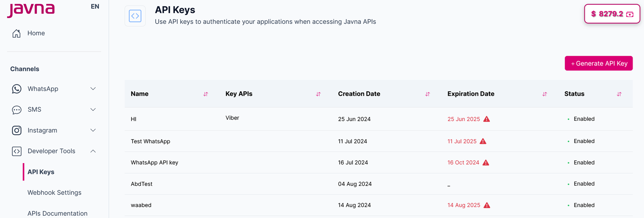
Task: Click the Generate API Key button
Action: coord(599,64)
